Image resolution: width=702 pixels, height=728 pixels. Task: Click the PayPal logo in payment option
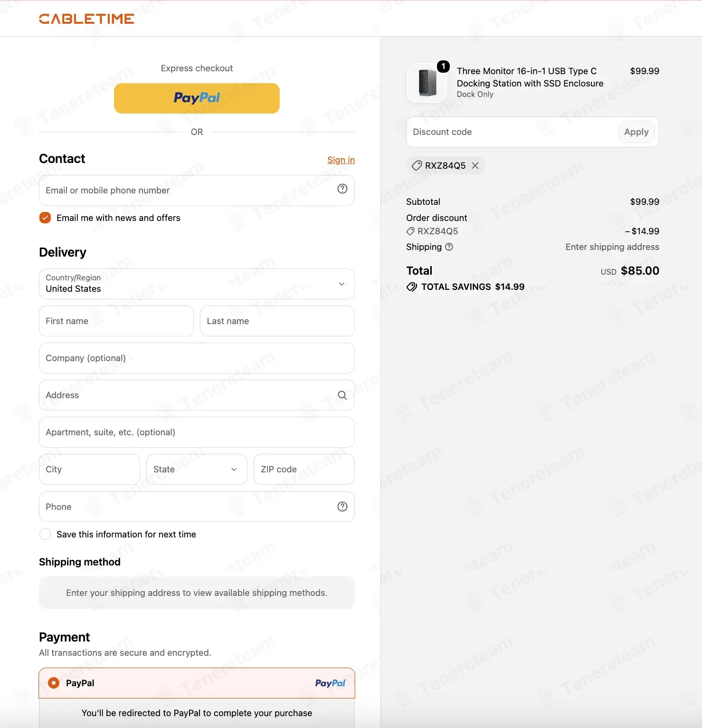tap(330, 683)
